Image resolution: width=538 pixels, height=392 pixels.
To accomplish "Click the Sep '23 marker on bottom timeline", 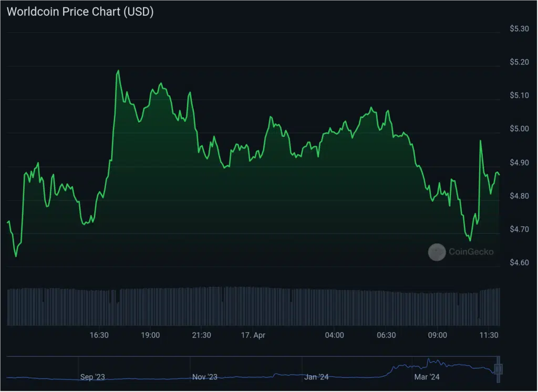I will (93, 376).
